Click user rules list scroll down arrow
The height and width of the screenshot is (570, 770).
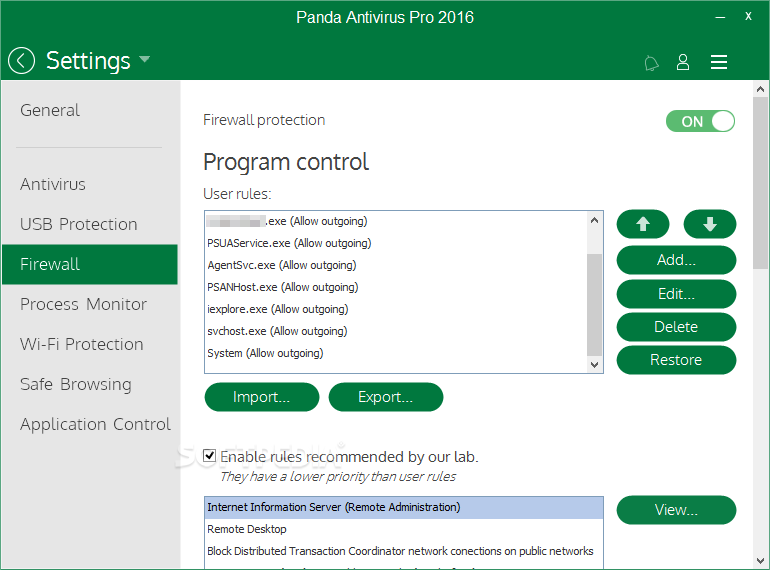tap(594, 365)
